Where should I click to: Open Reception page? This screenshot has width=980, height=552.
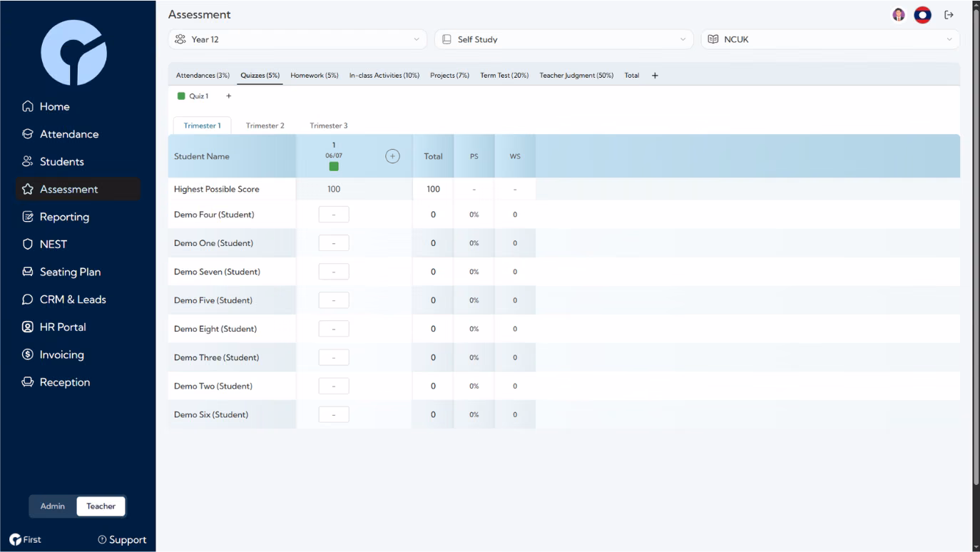point(56,382)
